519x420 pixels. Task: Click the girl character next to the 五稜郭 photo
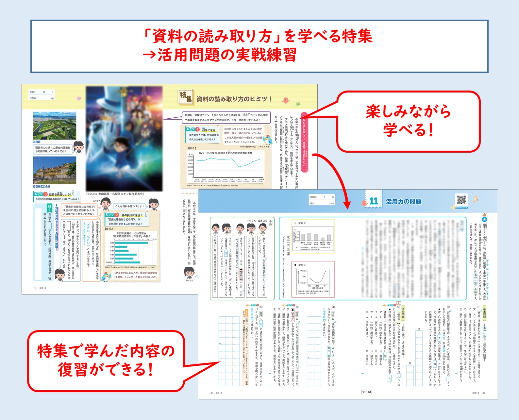(x=78, y=147)
